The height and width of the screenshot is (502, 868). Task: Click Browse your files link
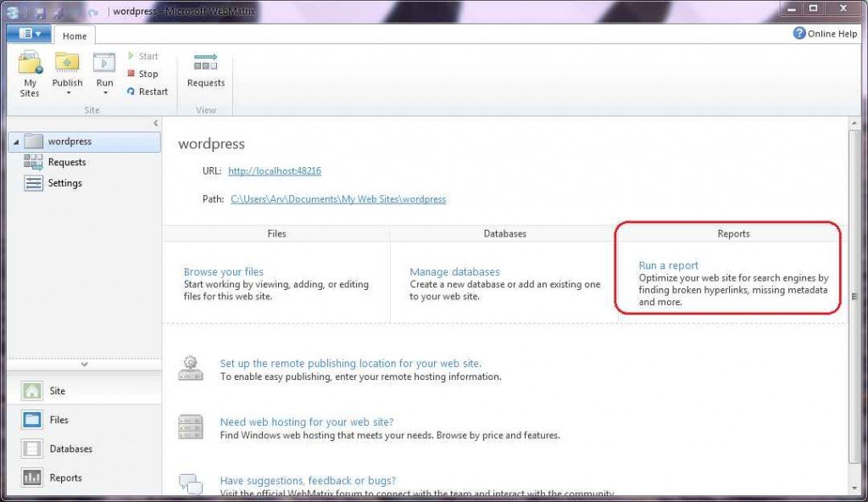(224, 272)
